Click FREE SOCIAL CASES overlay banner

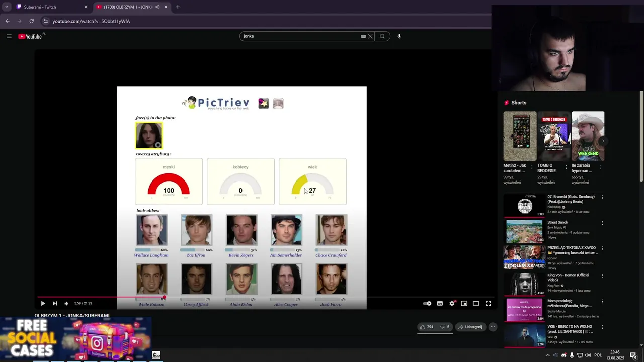coord(75,339)
